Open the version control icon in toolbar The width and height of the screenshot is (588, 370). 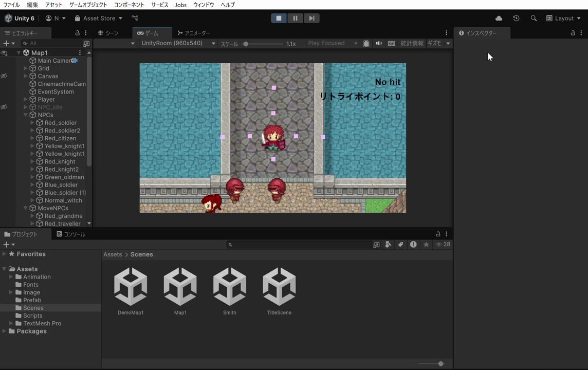[135, 18]
